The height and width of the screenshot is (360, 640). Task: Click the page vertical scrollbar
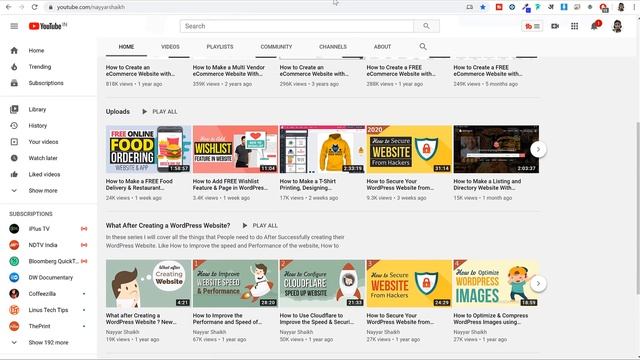(x=638, y=208)
